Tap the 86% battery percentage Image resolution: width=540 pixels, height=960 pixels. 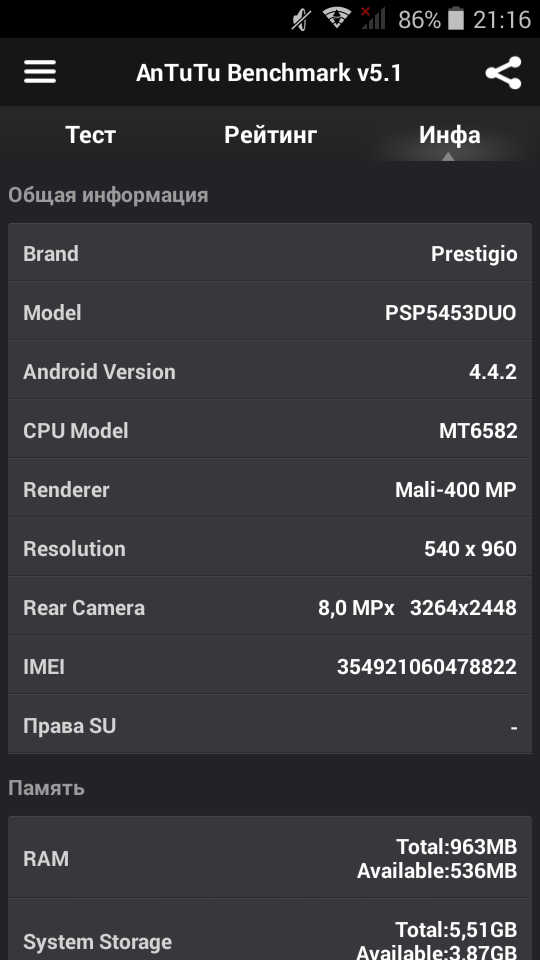419,20
